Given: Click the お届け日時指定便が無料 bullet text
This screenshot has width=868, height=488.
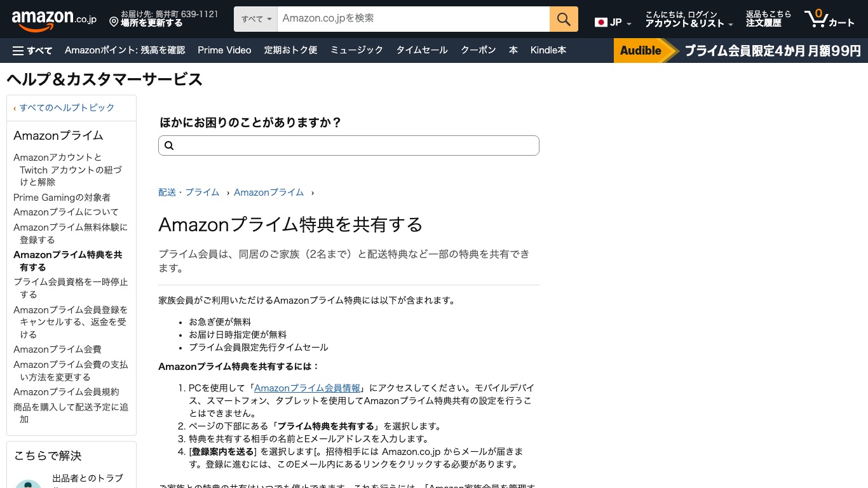Looking at the screenshot, I should click(x=238, y=335).
